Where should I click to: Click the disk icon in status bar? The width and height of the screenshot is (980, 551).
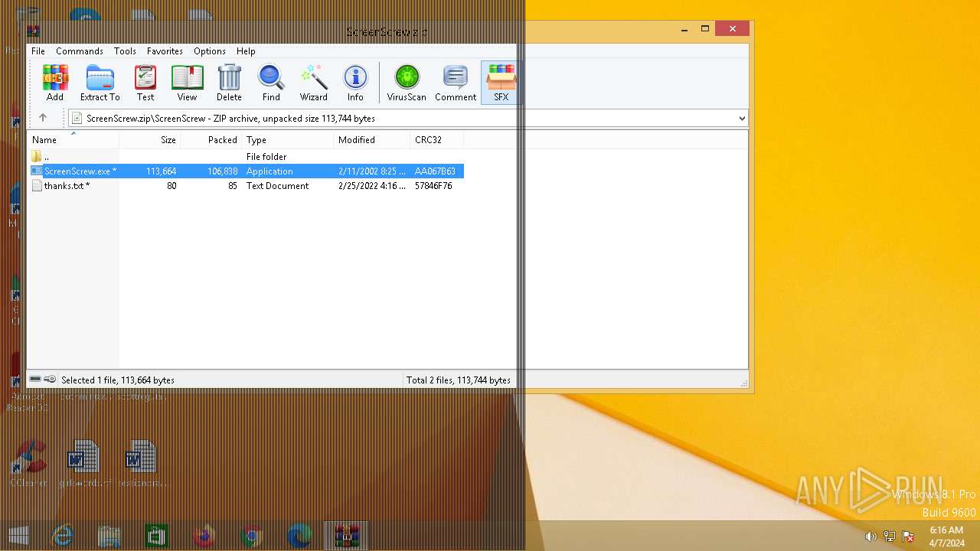pos(35,380)
